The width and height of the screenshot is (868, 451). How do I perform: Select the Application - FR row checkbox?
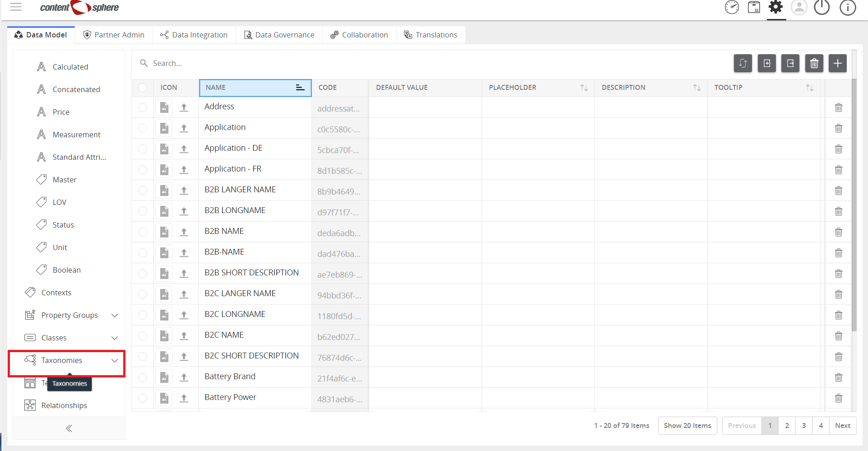[143, 170]
